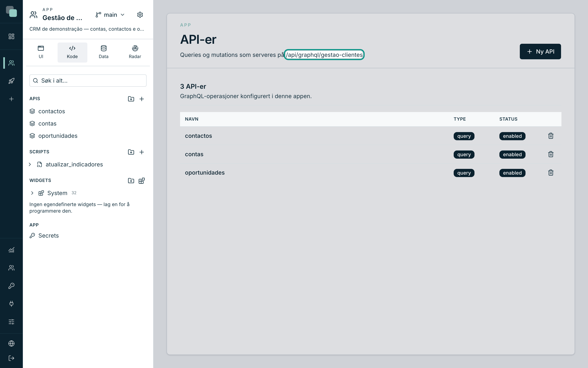Switch to the UI tab
This screenshot has width=588, height=368.
click(41, 52)
